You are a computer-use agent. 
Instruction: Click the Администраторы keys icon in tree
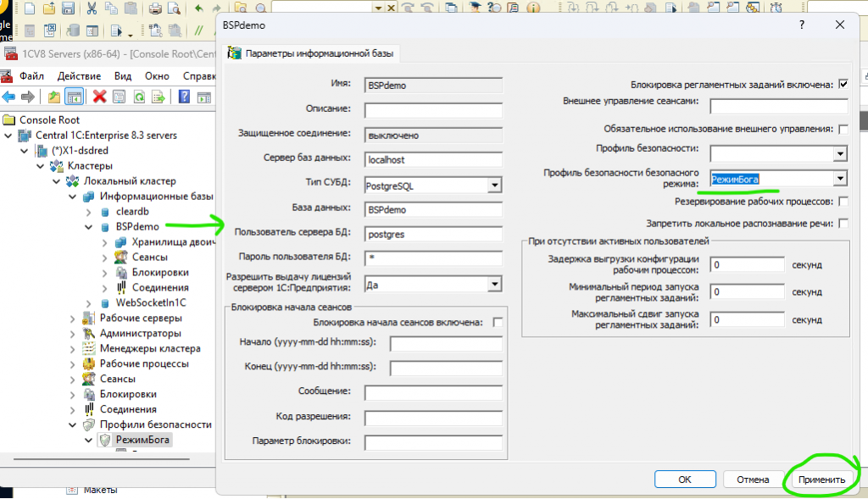pos(88,333)
